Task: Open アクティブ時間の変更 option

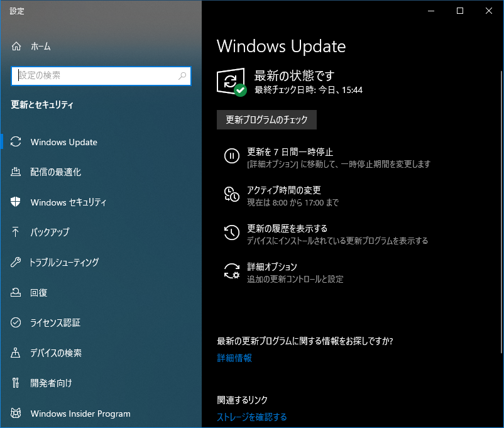Action: pyautogui.click(x=283, y=190)
